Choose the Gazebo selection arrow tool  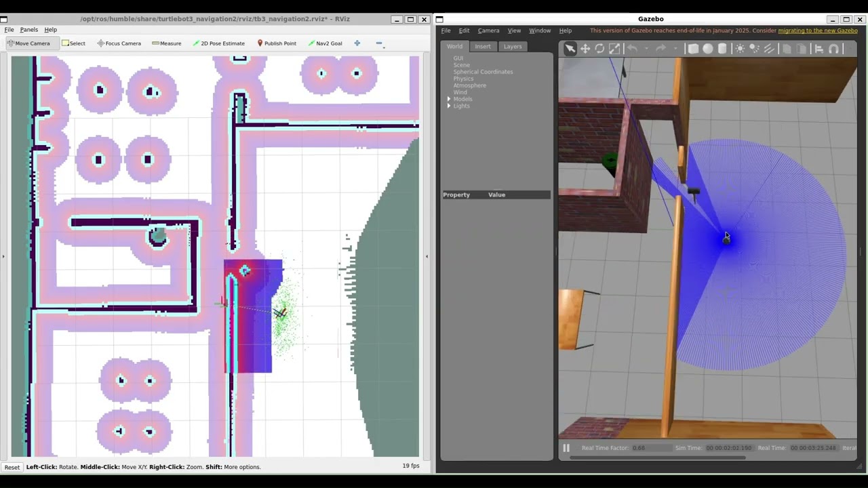tap(570, 49)
